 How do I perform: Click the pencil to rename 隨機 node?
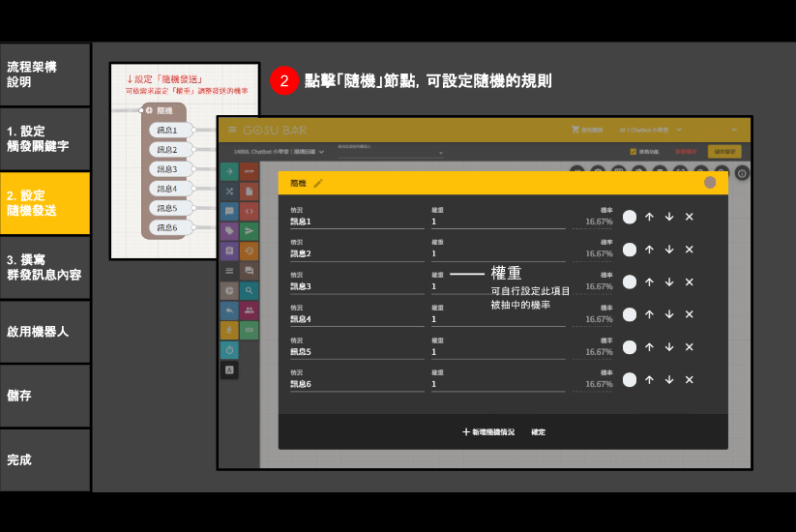(318, 183)
